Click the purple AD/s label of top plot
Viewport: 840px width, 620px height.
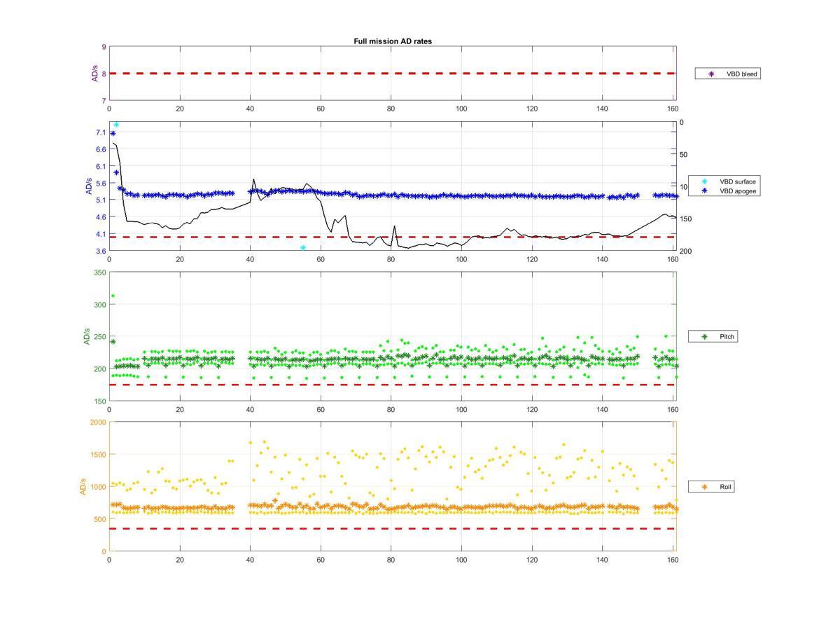pos(94,74)
